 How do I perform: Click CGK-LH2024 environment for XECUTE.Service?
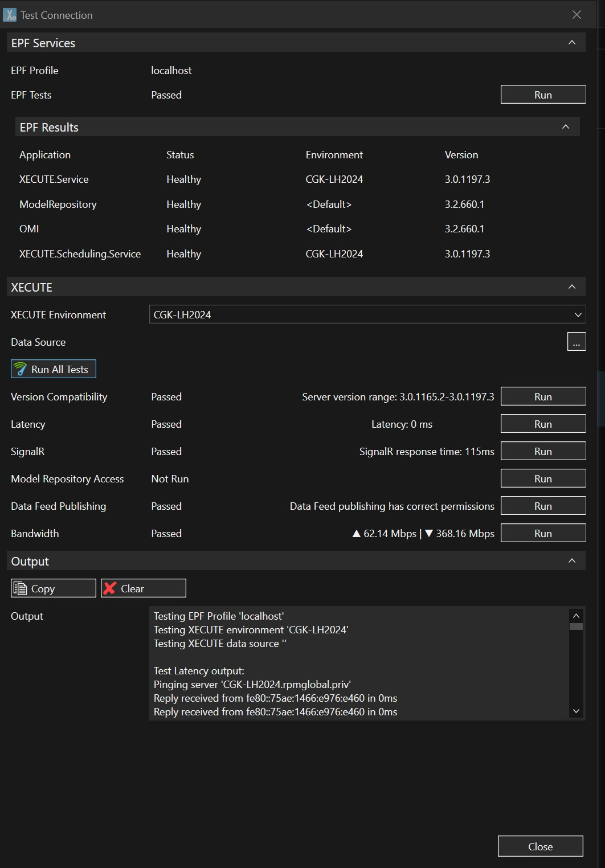(334, 179)
